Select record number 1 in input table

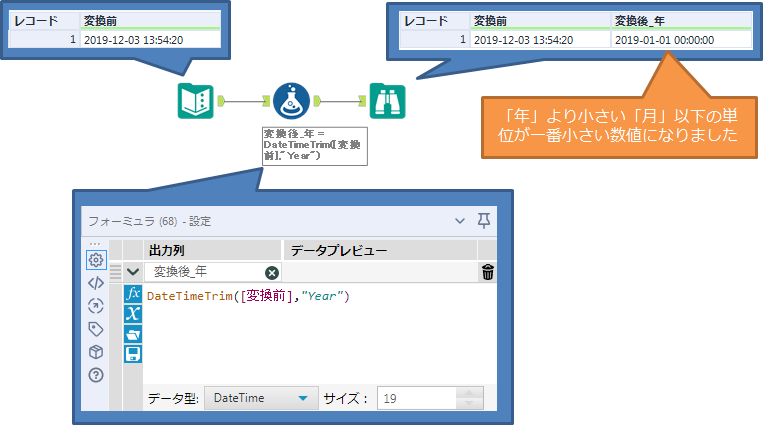click(45, 40)
